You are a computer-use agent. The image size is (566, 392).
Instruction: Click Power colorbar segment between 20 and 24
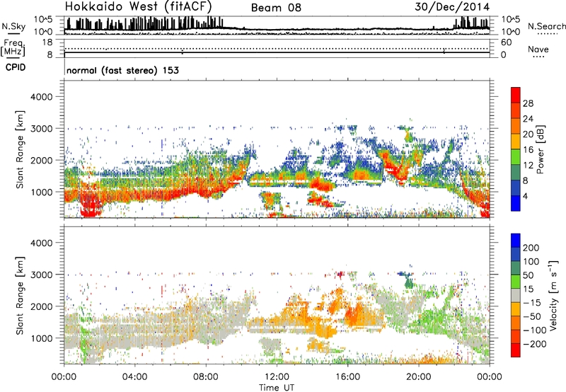coord(516,126)
